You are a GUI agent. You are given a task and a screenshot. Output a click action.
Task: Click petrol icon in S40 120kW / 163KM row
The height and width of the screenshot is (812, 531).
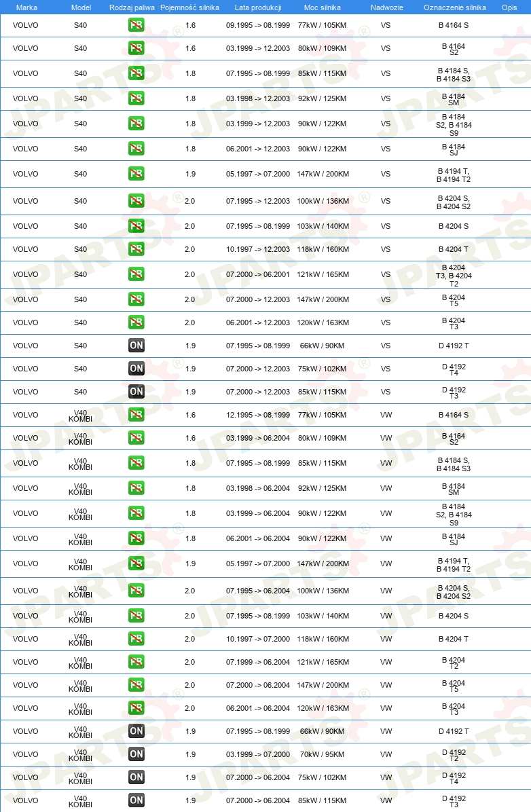click(x=136, y=322)
